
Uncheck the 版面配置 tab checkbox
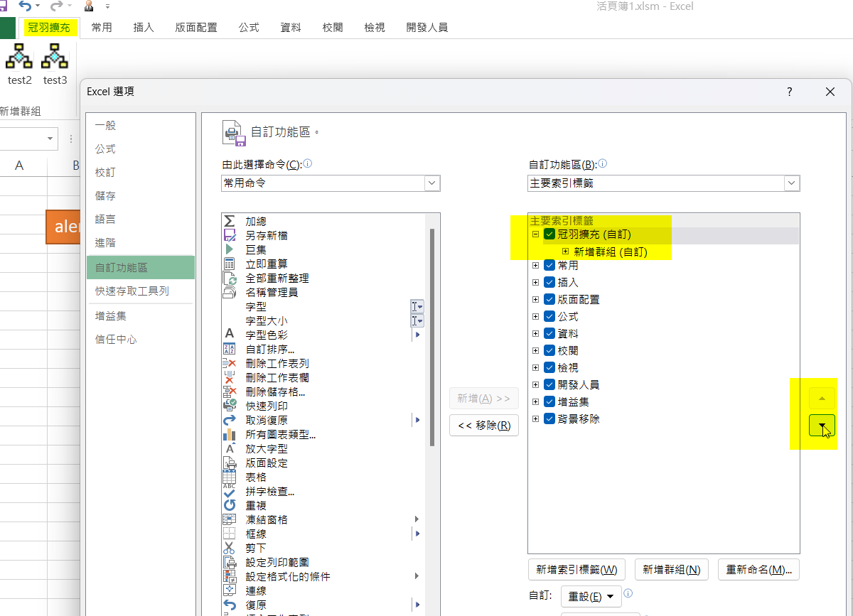[549, 299]
